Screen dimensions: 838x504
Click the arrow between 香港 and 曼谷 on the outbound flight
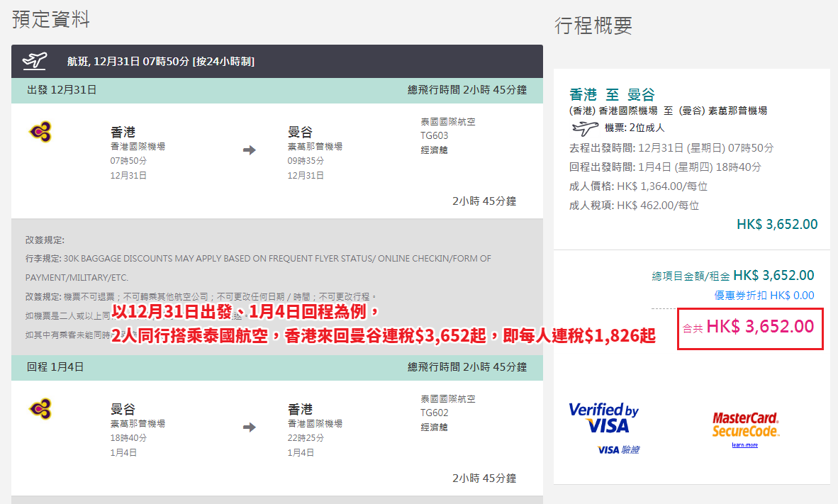250,150
